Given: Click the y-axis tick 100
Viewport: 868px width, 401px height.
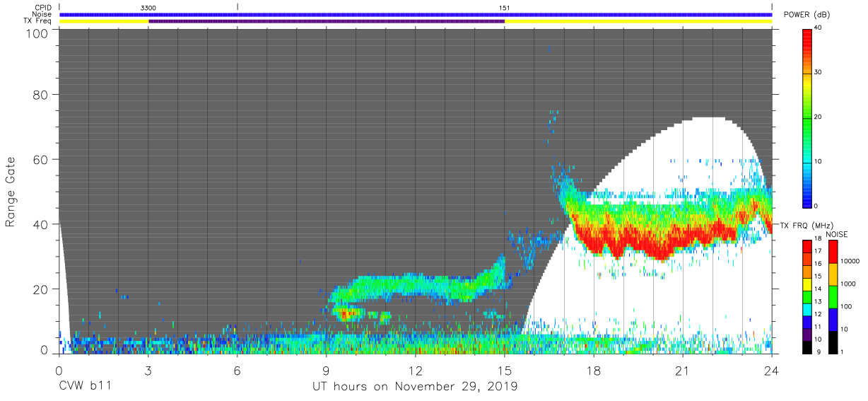Looking at the screenshot, I should click(37, 33).
